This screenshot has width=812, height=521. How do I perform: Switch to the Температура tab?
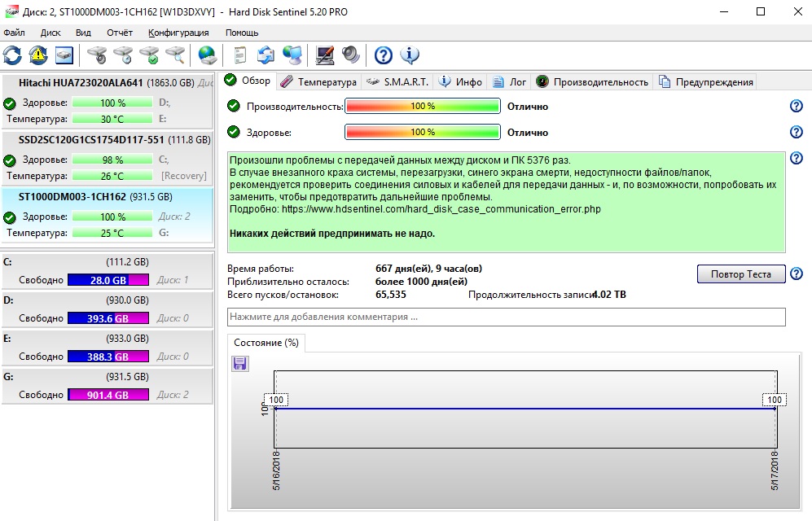319,81
